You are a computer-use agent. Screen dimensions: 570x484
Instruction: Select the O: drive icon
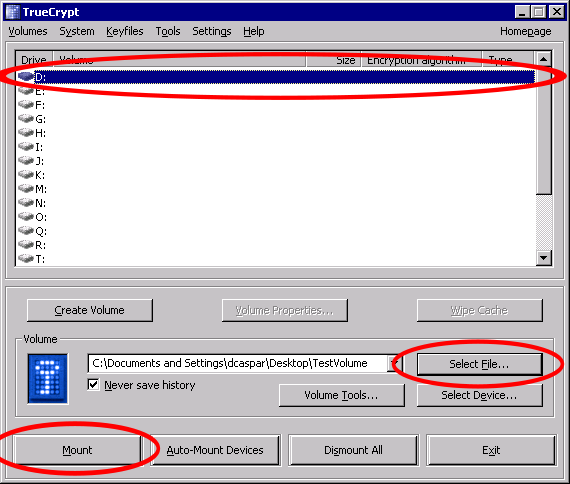tap(25, 216)
